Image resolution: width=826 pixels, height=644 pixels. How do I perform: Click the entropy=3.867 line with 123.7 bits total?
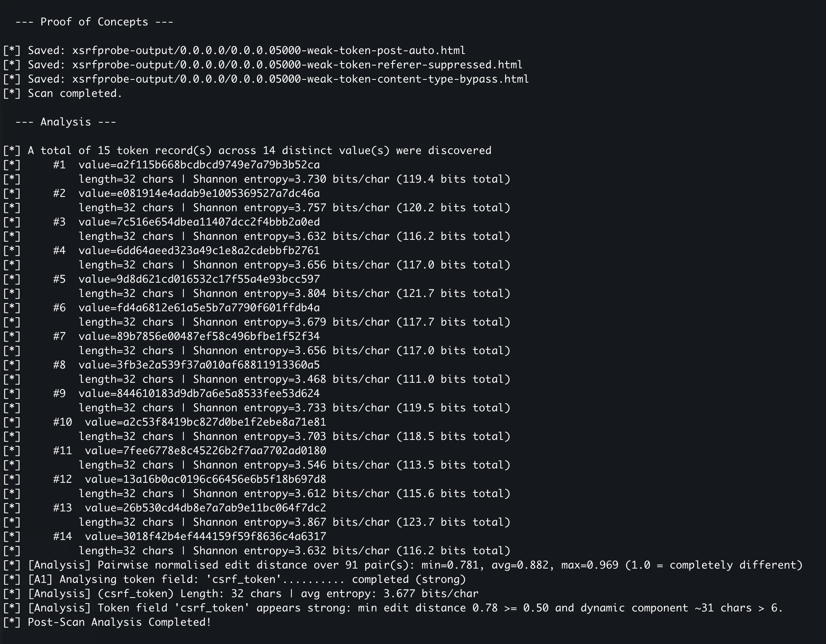[294, 522]
